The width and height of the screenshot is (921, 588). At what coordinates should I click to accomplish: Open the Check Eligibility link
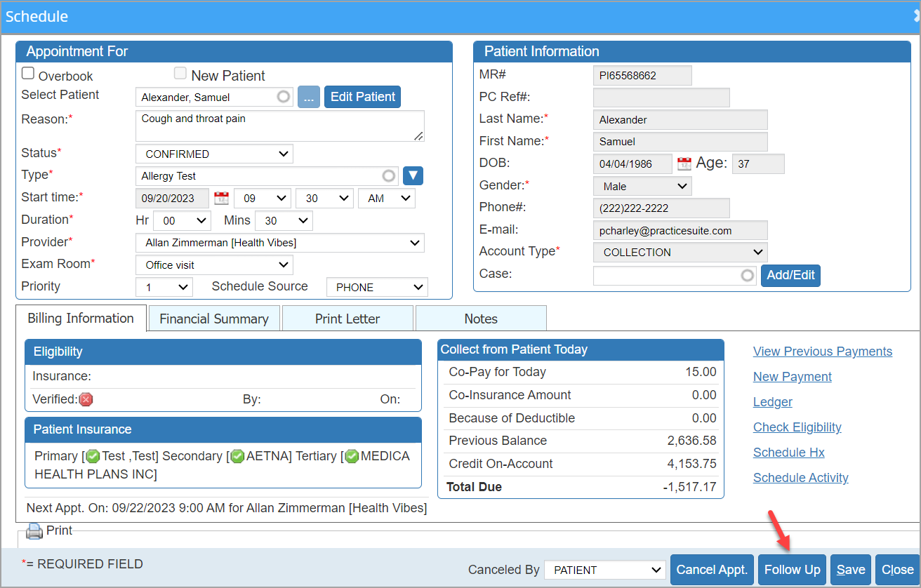click(x=797, y=427)
